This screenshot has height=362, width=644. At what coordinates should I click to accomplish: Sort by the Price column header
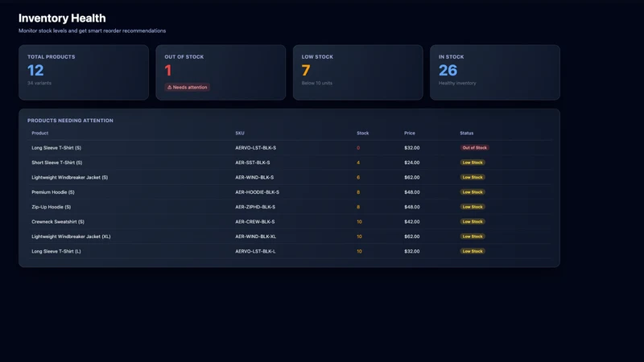410,133
